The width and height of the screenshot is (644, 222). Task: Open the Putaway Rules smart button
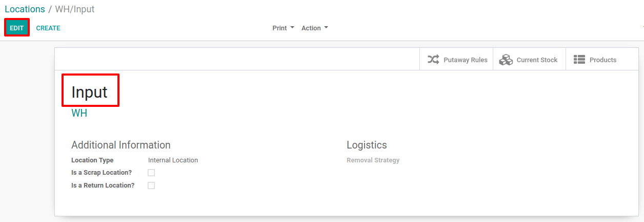[456, 60]
